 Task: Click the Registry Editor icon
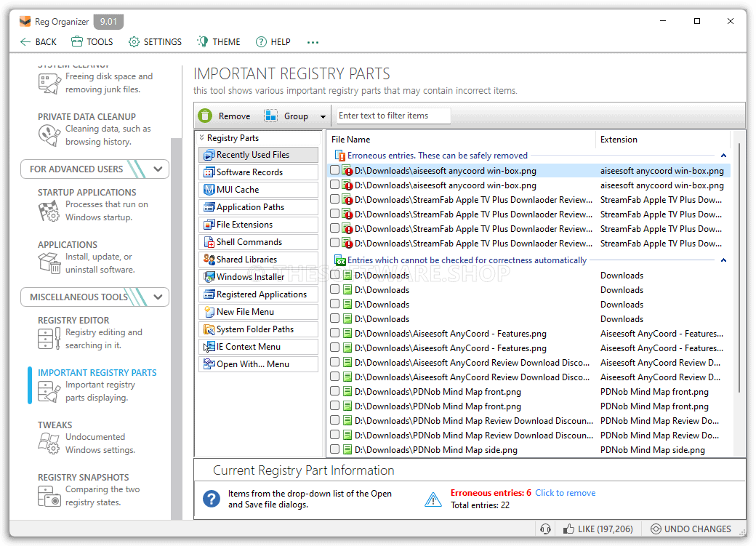click(49, 338)
